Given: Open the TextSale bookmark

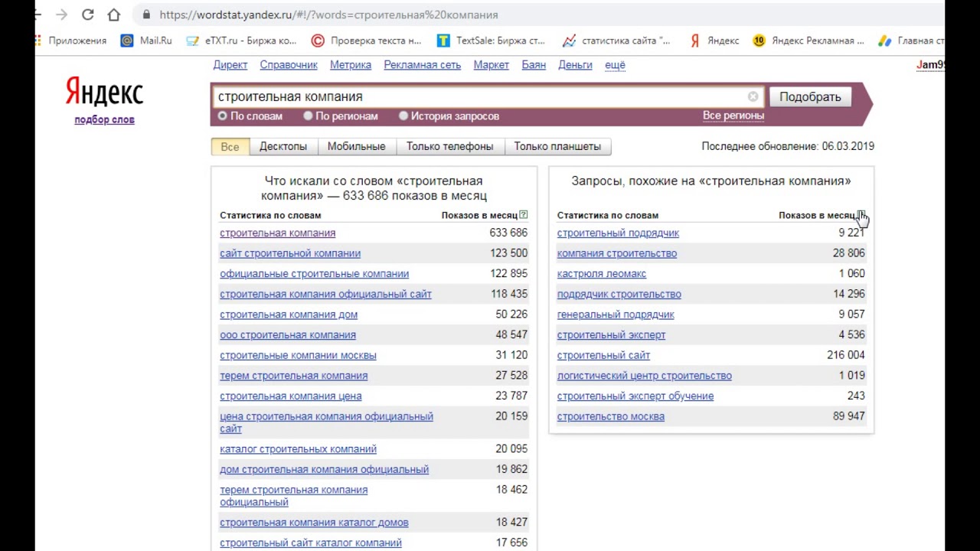Looking at the screenshot, I should pos(491,41).
